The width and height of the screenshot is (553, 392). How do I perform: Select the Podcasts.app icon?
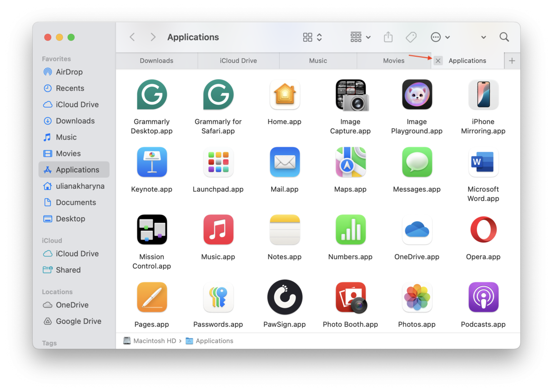[x=483, y=297]
